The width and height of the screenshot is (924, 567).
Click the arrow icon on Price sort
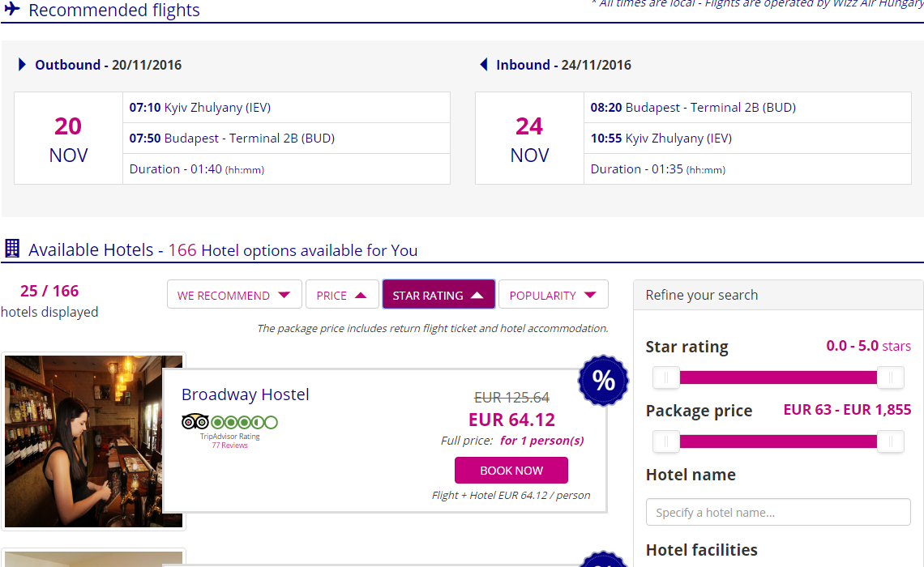361,295
